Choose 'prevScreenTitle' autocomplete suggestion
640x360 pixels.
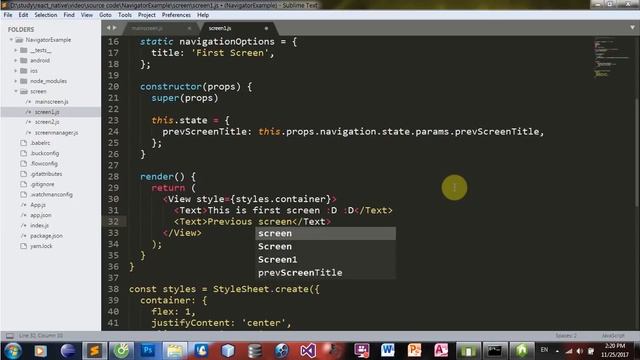326,273
